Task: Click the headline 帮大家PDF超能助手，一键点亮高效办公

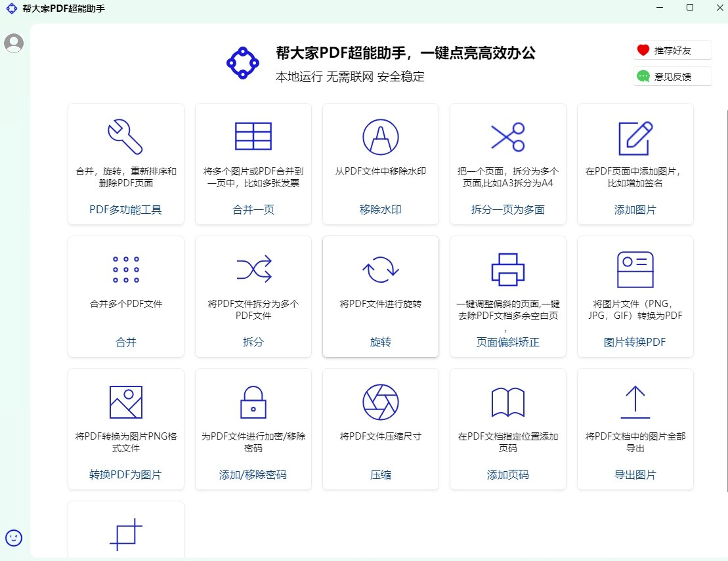Action: [405, 53]
